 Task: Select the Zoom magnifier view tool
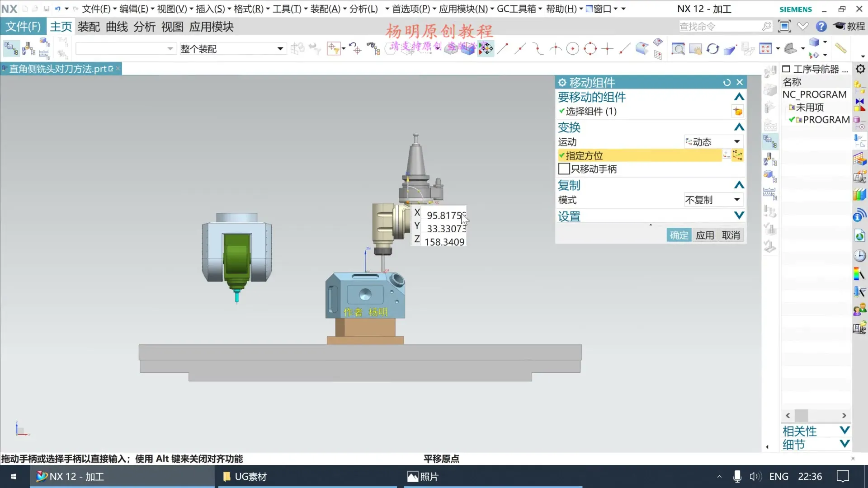(678, 49)
